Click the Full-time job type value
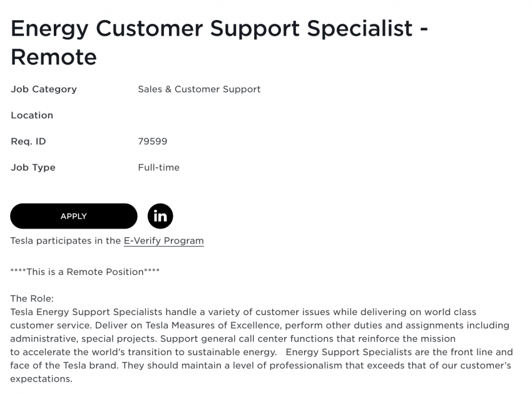Image resolution: width=532 pixels, height=394 pixels. [x=158, y=167]
